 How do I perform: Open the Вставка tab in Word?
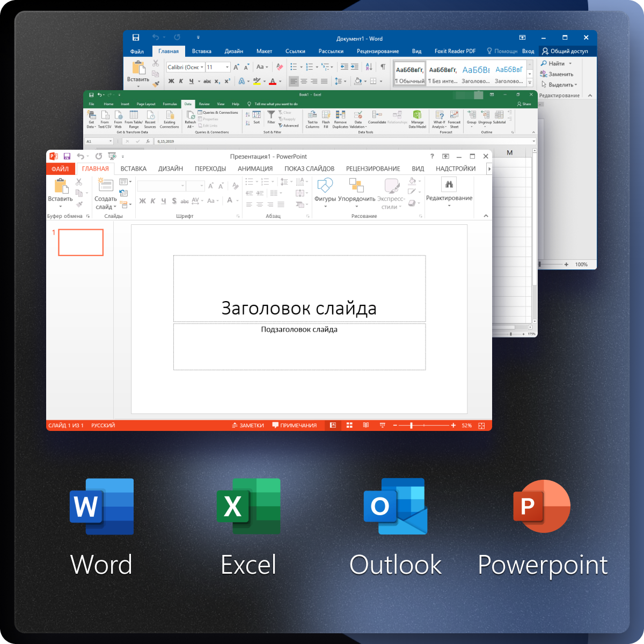[x=201, y=51]
